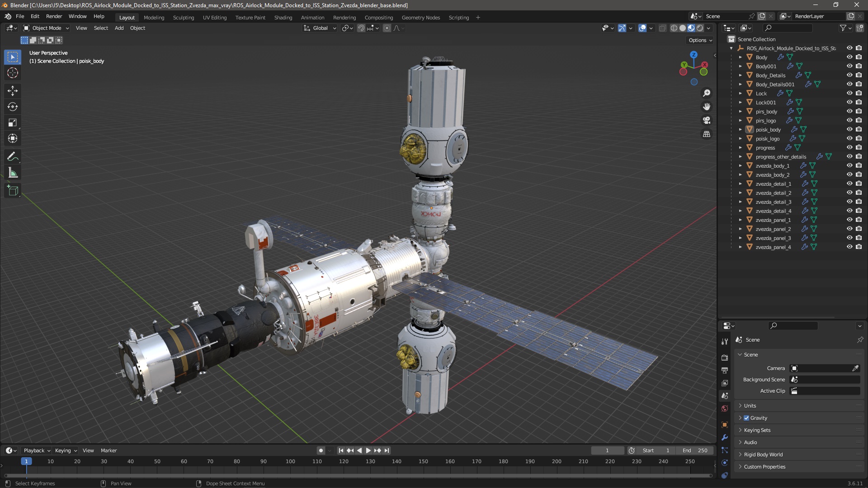This screenshot has width=868, height=488.
Task: Click the View menu in viewport header
Action: click(81, 28)
